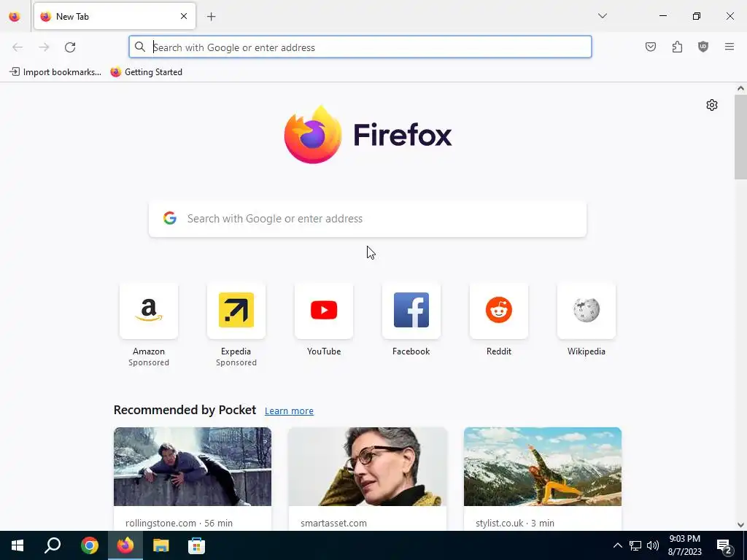Viewport: 747px width, 560px height.
Task: Open uBlock Origin shield icon
Action: point(703,47)
